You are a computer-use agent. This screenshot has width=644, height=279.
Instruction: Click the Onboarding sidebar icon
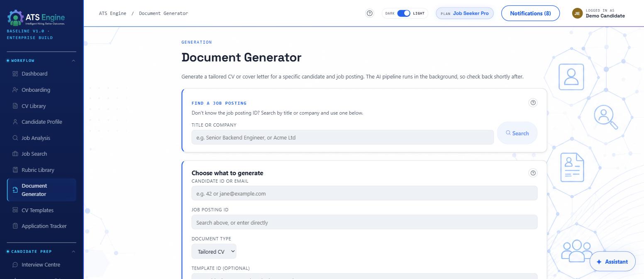(15, 90)
